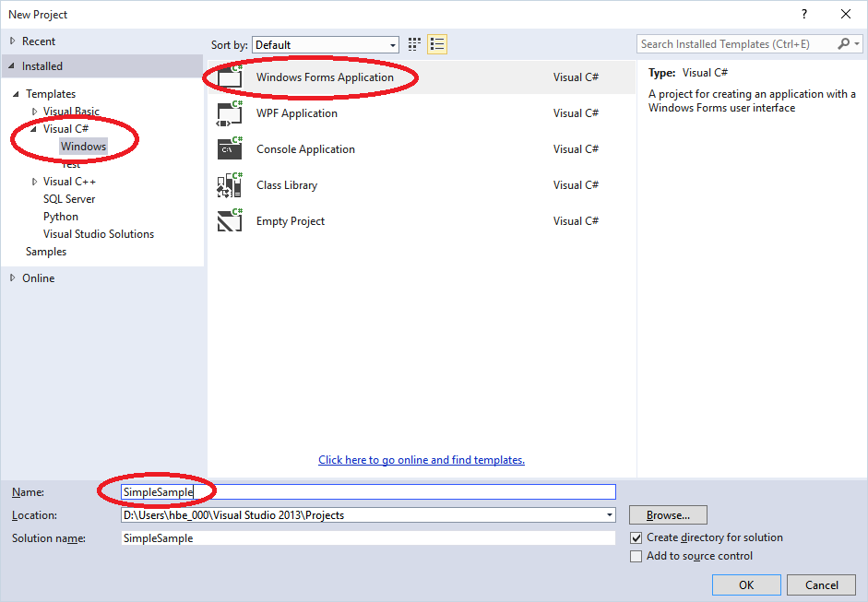Select the Empty Project template name
The height and width of the screenshot is (602, 868).
[x=291, y=221]
